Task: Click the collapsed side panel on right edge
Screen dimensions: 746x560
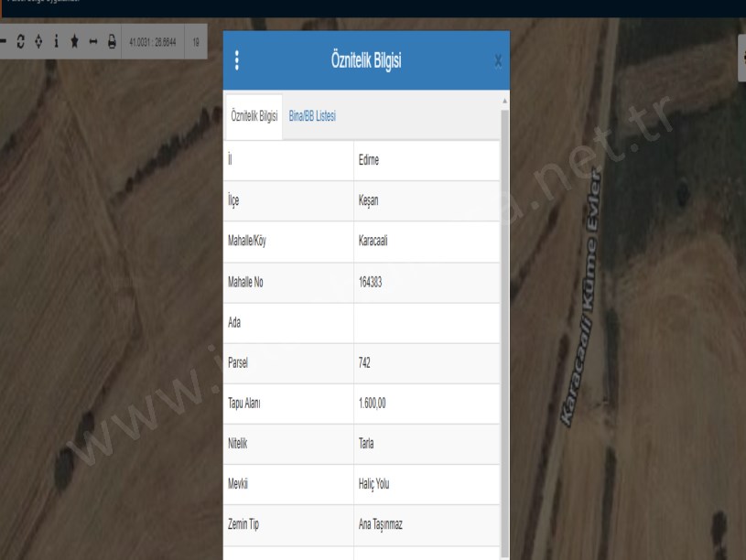Action: pos(741,59)
